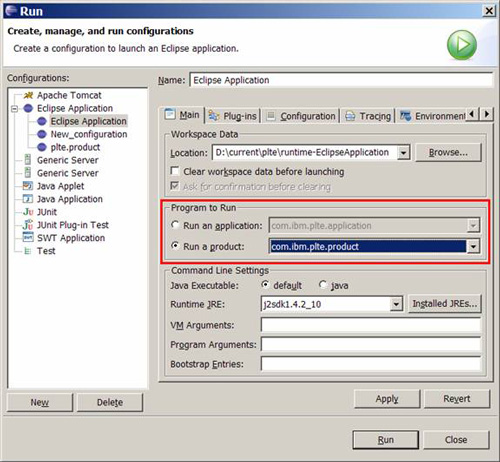Click the New_configuration circle icon
The width and height of the screenshot is (500, 462).
click(x=42, y=134)
